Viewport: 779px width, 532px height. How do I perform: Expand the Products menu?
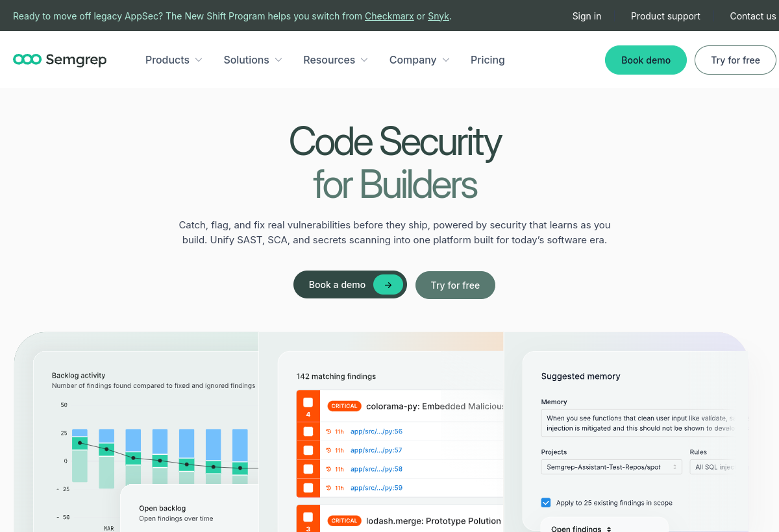click(173, 60)
